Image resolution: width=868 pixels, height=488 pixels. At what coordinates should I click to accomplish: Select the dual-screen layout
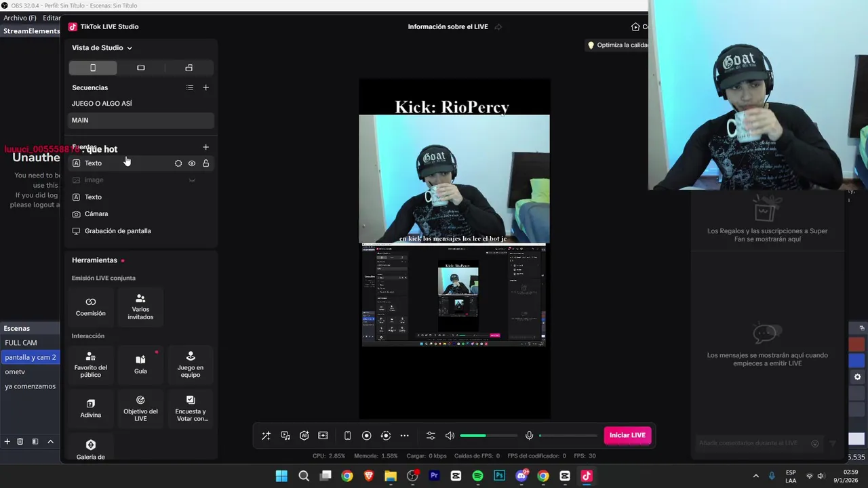(189, 68)
